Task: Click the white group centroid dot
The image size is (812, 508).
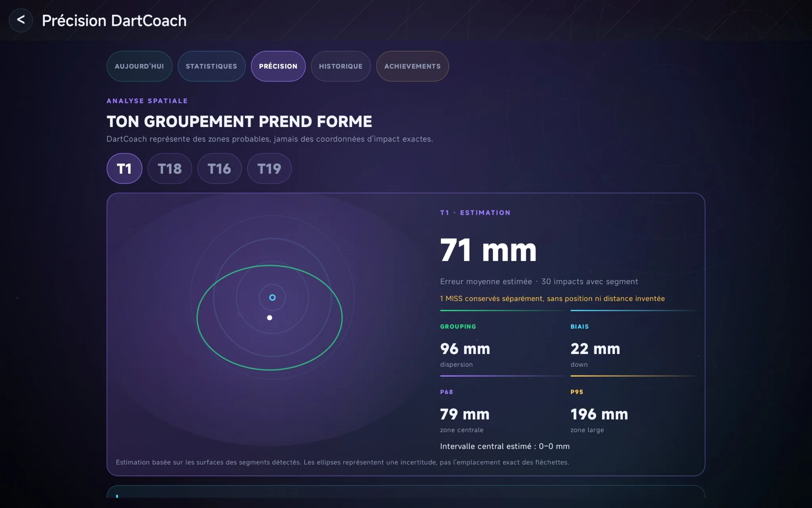Action: click(270, 317)
